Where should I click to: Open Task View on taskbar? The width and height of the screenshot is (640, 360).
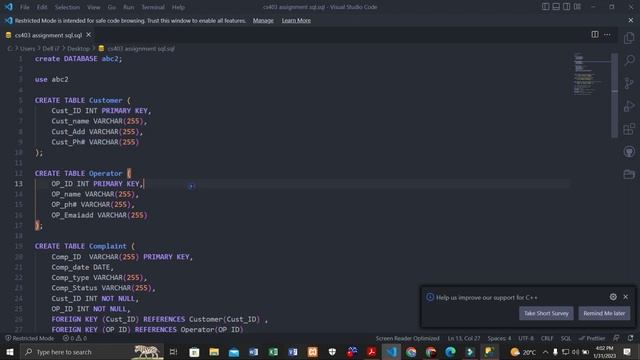point(173,352)
